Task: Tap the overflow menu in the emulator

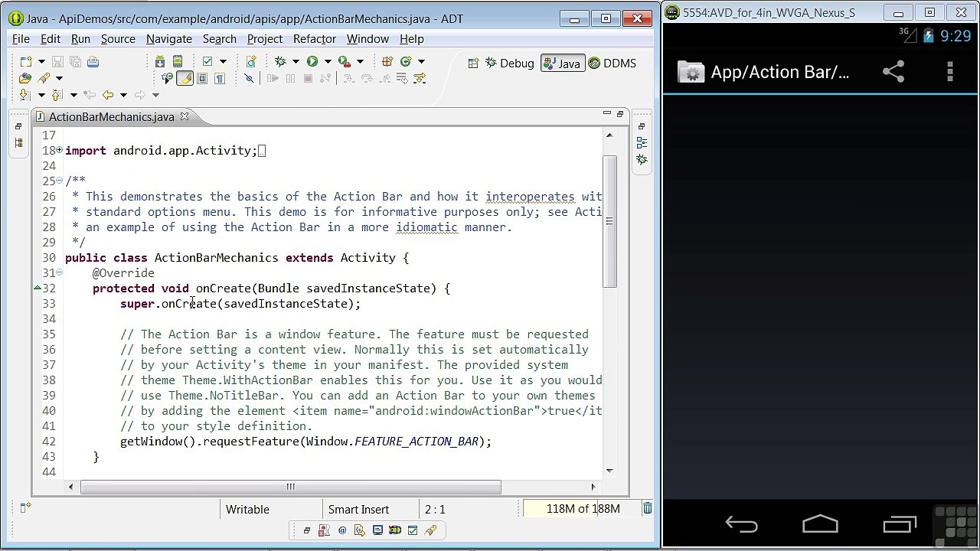Action: [950, 72]
